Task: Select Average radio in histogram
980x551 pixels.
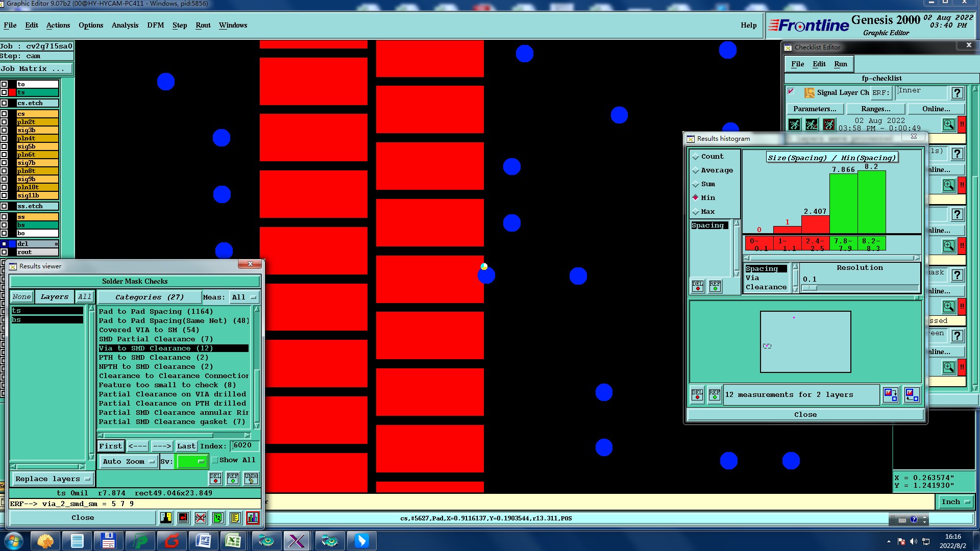Action: (713, 170)
